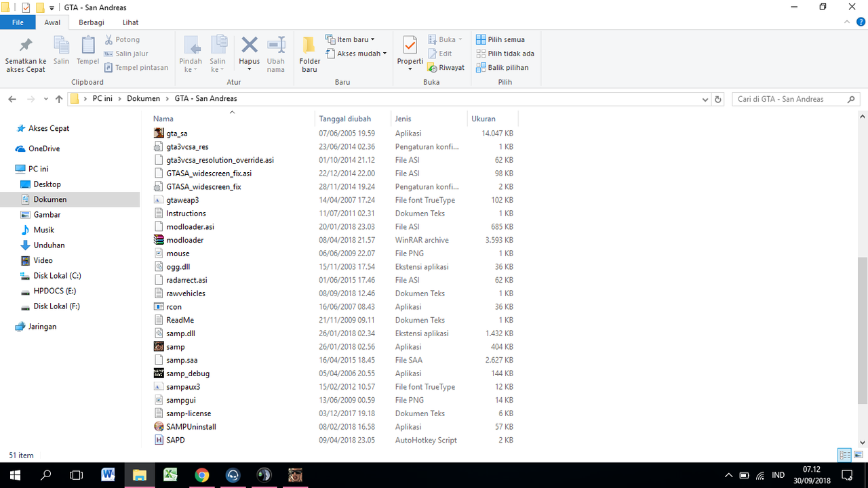Screen dimensions: 868x488
Task: Click PC ini in address breadcrumb
Action: [102, 99]
